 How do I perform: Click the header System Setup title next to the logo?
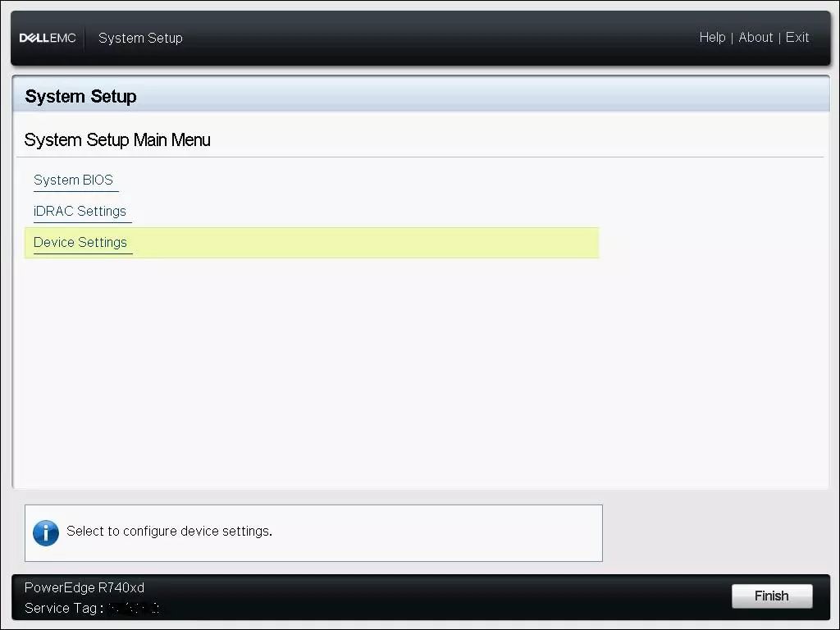[140, 38]
